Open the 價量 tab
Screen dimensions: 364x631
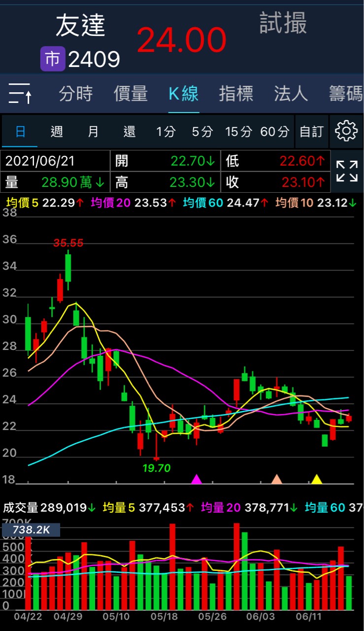pos(131,93)
